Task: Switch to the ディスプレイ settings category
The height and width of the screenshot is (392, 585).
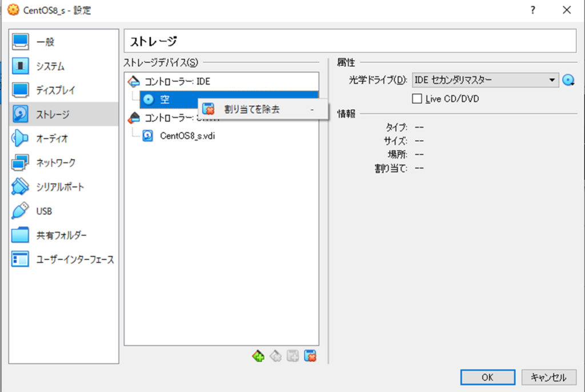Action: pos(64,90)
